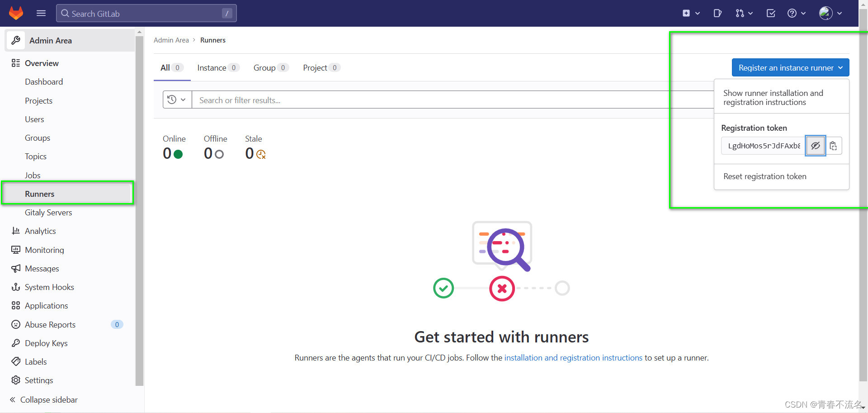The height and width of the screenshot is (413, 868).
Task: Toggle the hamburger menu beside the logo
Action: coord(41,13)
